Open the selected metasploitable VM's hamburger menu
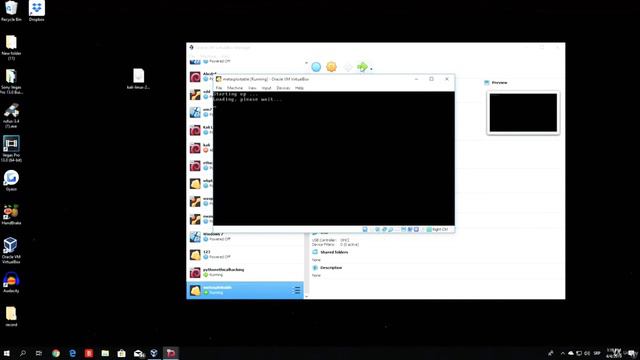 297,290
